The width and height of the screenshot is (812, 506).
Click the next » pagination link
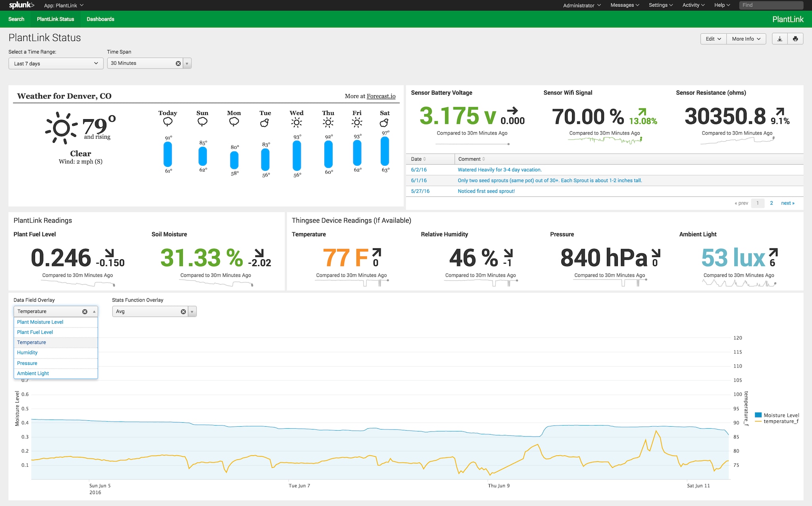tap(787, 203)
